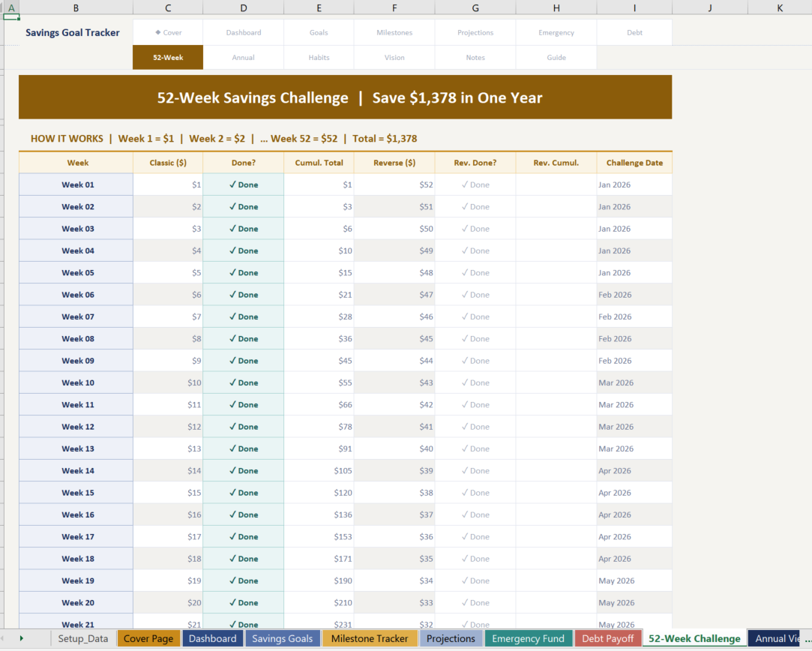Select column B header
The height and width of the screenshot is (651, 812).
[x=76, y=7]
